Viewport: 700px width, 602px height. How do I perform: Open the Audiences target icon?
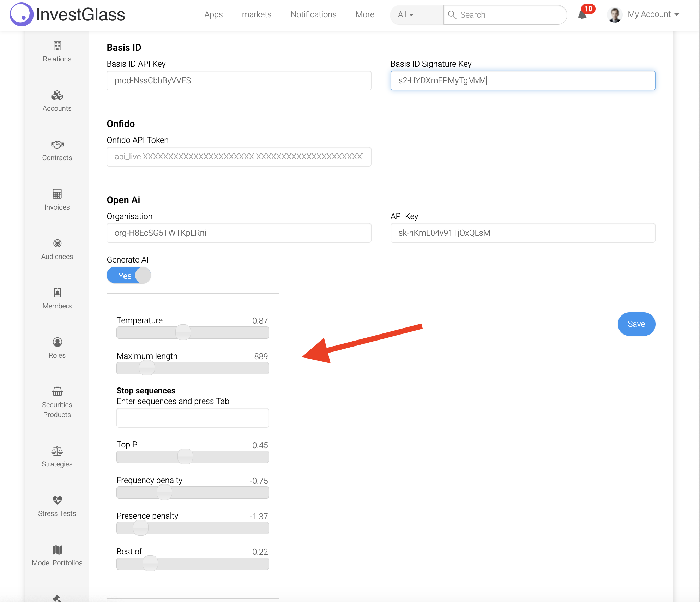(x=57, y=243)
